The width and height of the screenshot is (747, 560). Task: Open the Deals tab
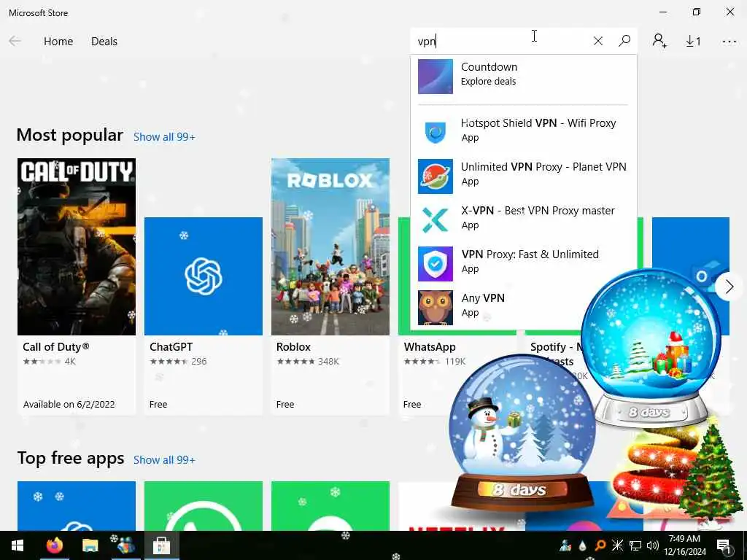pyautogui.click(x=104, y=42)
